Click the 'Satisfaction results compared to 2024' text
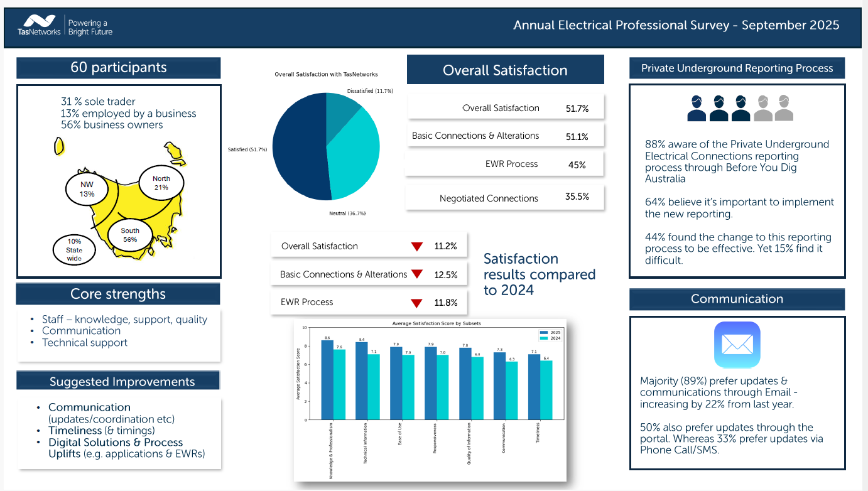This screenshot has width=868, height=491. point(540,274)
